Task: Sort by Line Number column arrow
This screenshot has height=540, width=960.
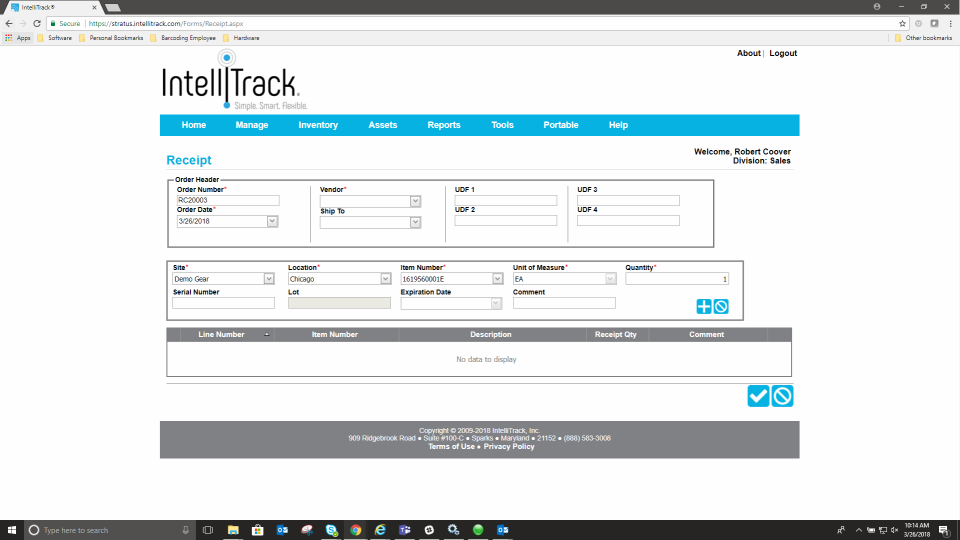Action: (x=266, y=335)
